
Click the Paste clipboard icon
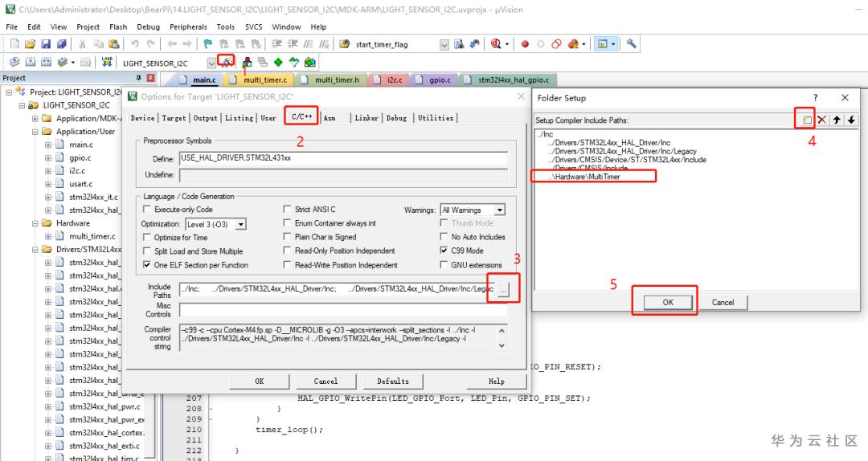point(113,43)
